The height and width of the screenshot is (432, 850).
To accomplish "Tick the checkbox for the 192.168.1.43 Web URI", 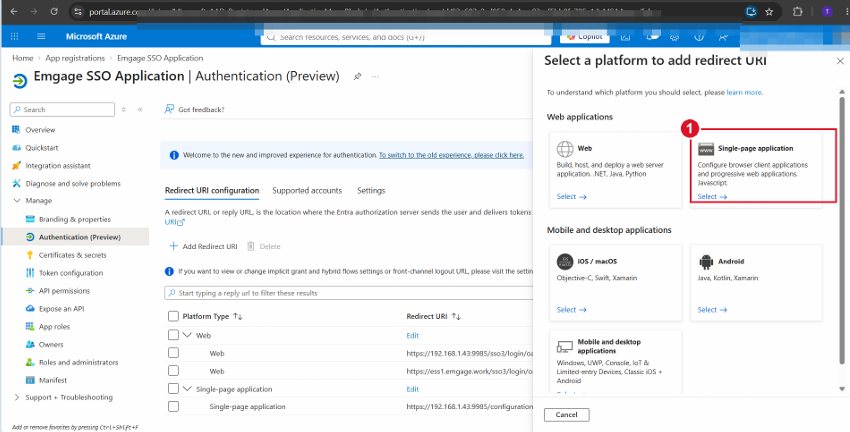I will 173,353.
